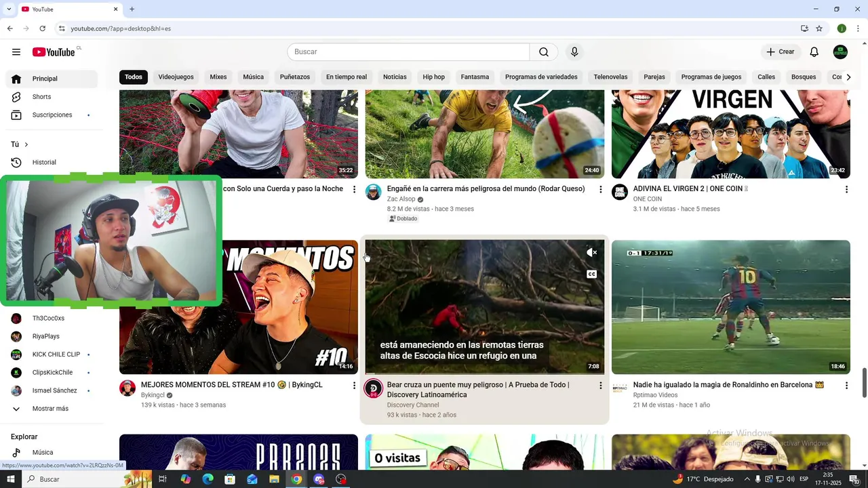Open Th3Coc0xs subscription
Viewport: 868px width, 488px height.
[52, 319]
